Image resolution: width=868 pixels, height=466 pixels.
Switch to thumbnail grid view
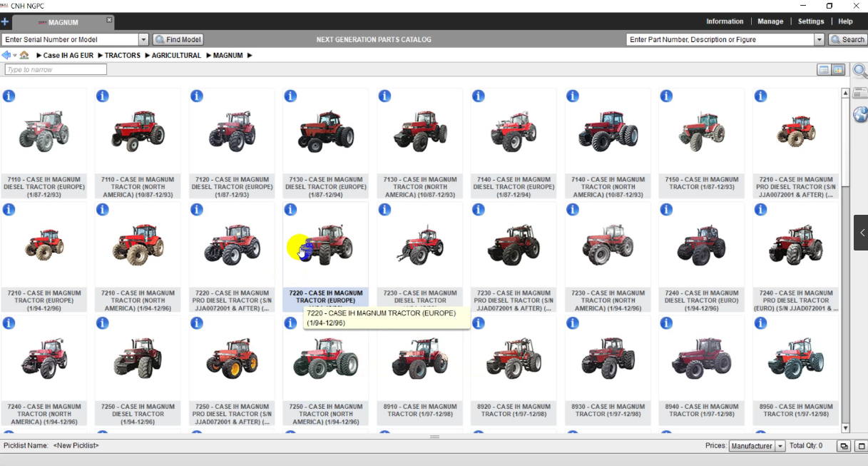tap(838, 69)
